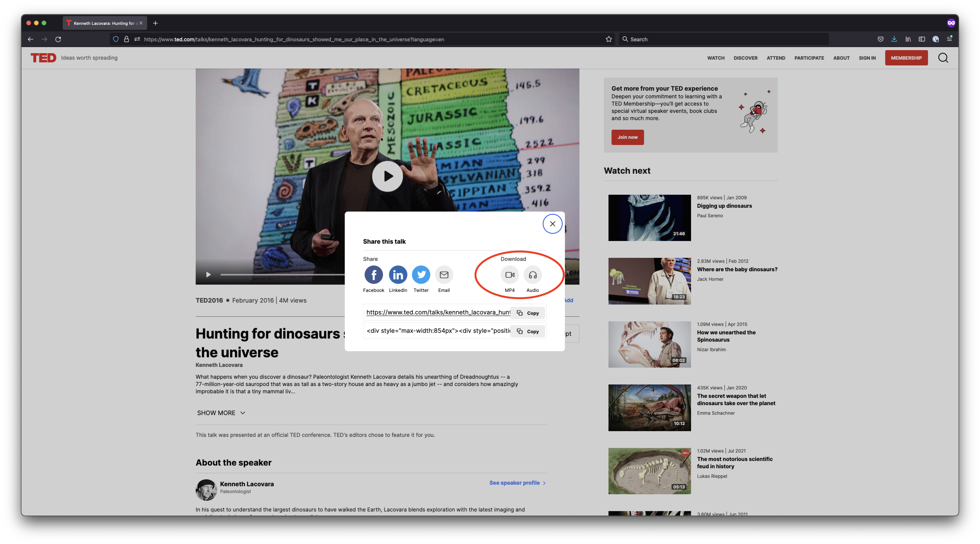Open Digging up dinosaurs thumbnail
Viewport: 980px width, 544px height.
pyautogui.click(x=649, y=218)
